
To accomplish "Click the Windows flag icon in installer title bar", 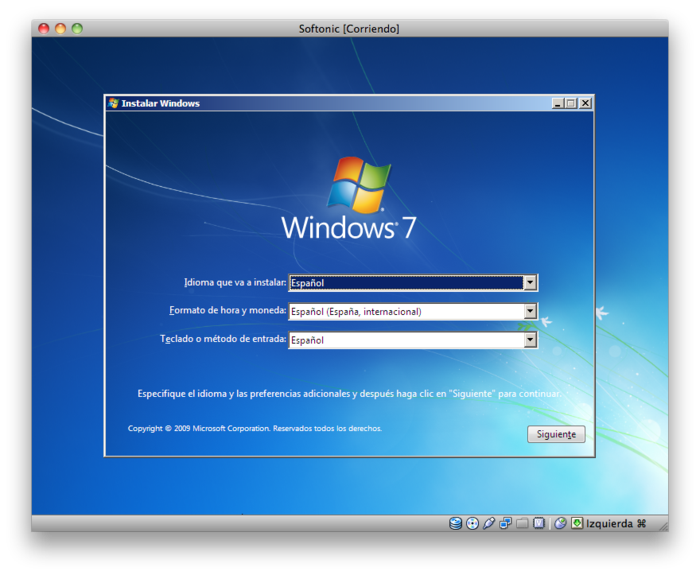I will click(x=113, y=103).
